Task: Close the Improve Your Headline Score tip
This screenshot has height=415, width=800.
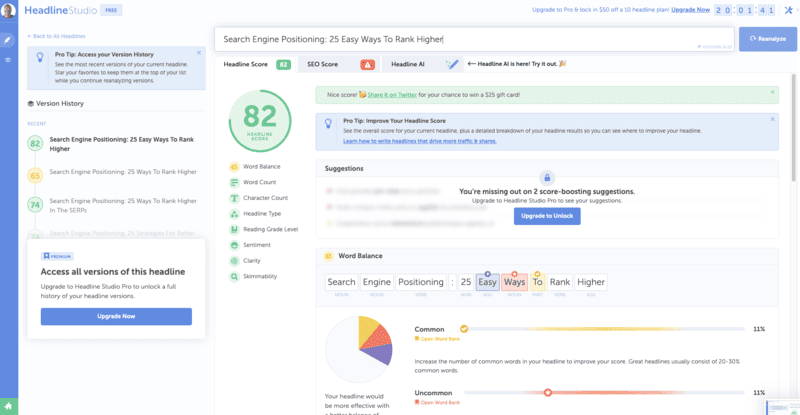Action: click(772, 119)
